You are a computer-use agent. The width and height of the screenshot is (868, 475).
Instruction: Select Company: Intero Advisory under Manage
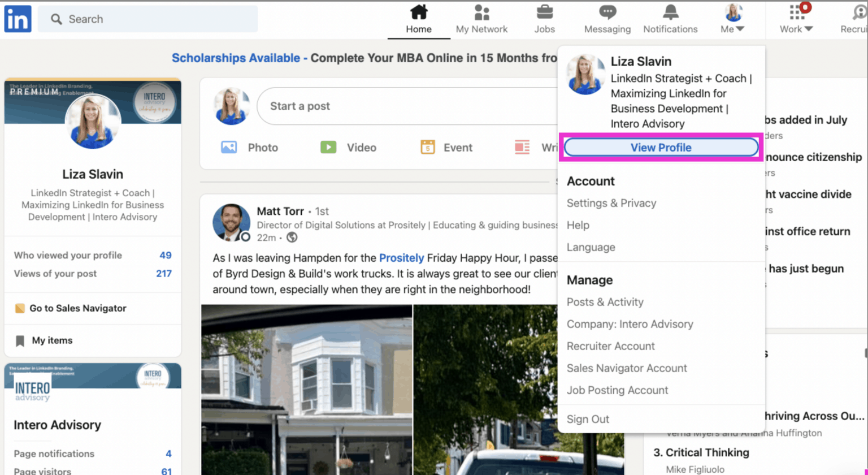[x=630, y=324]
